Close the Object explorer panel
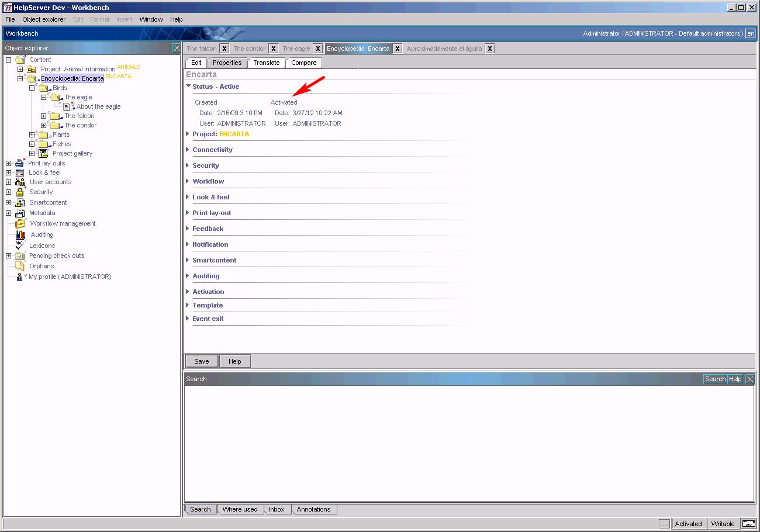Image resolution: width=760 pixels, height=532 pixels. click(177, 48)
